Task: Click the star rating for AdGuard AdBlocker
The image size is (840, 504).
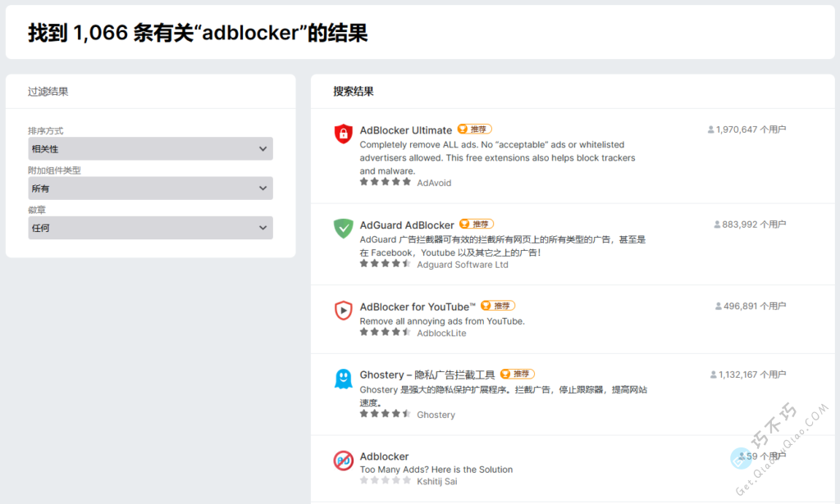Action: pos(386,264)
